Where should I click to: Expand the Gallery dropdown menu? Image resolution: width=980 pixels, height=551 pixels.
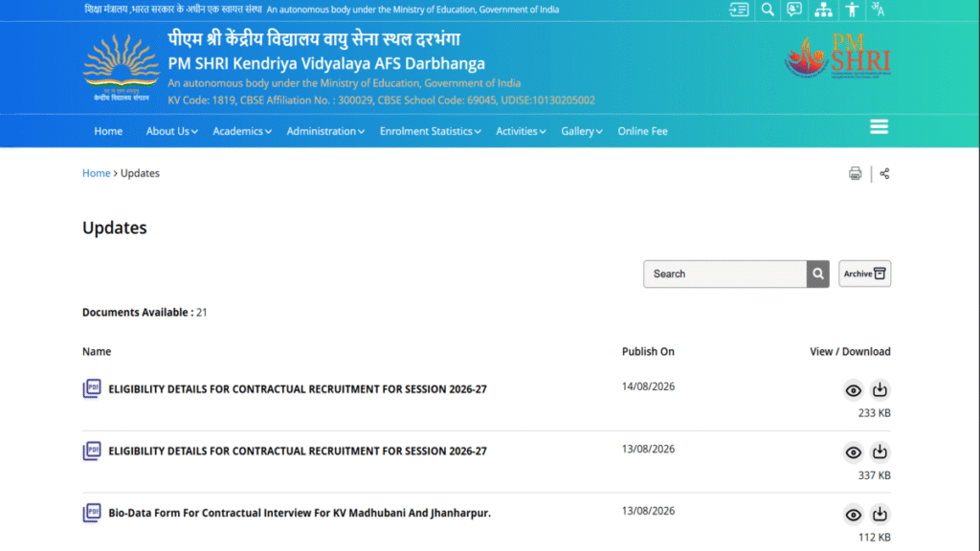[x=581, y=131]
